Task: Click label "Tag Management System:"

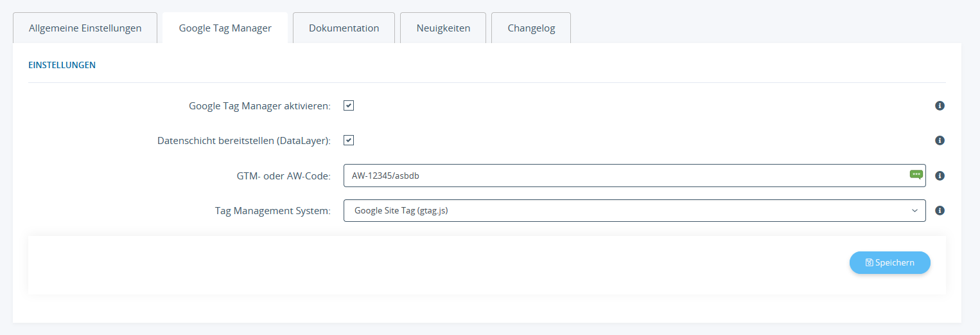Action: tap(273, 210)
